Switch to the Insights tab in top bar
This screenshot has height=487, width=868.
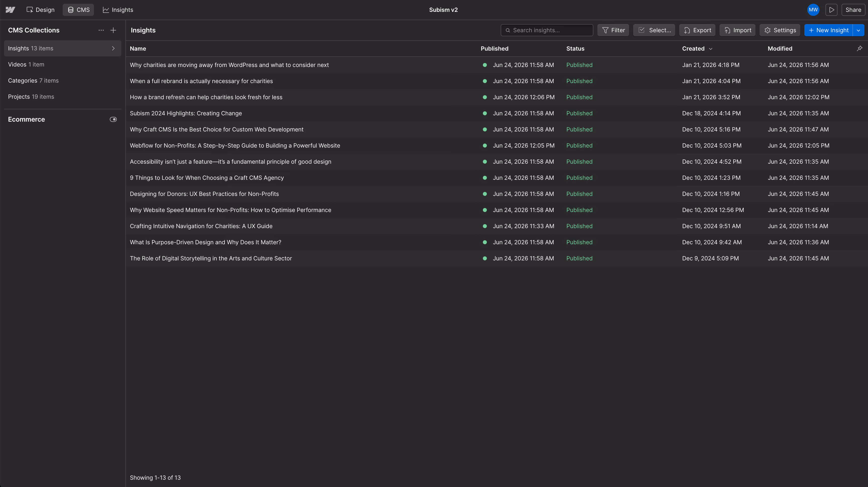(x=118, y=10)
